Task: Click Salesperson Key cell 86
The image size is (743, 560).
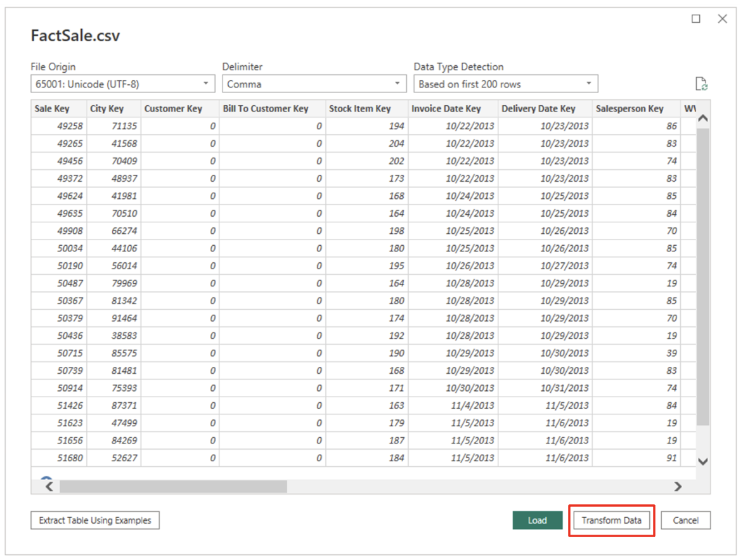Action: pyautogui.click(x=636, y=126)
